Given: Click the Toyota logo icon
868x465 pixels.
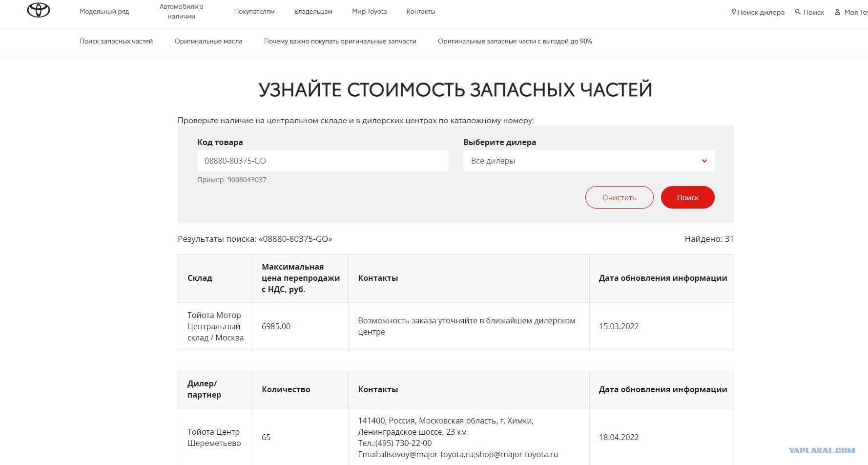Looking at the screenshot, I should (x=39, y=10).
